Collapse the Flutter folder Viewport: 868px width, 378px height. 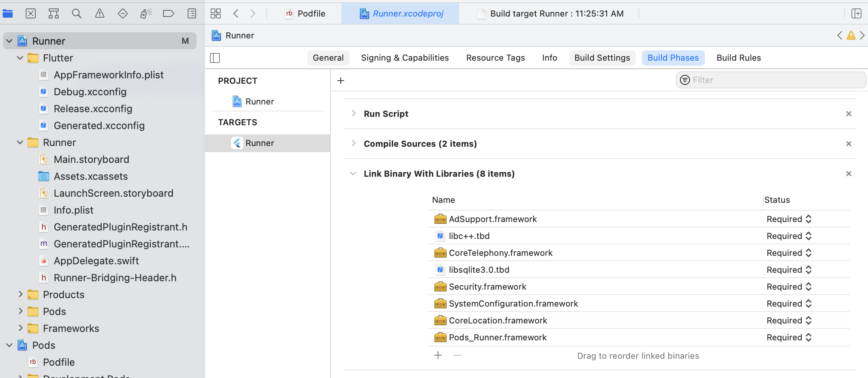click(x=20, y=58)
